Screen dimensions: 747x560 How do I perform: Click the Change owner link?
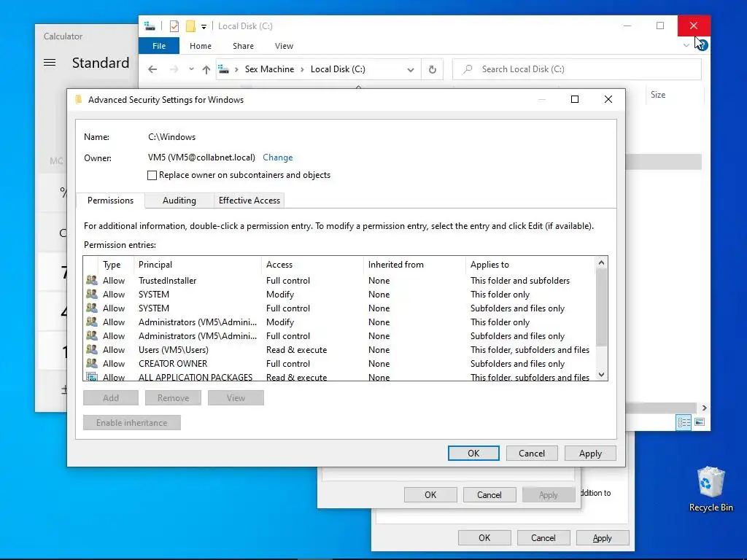point(278,157)
